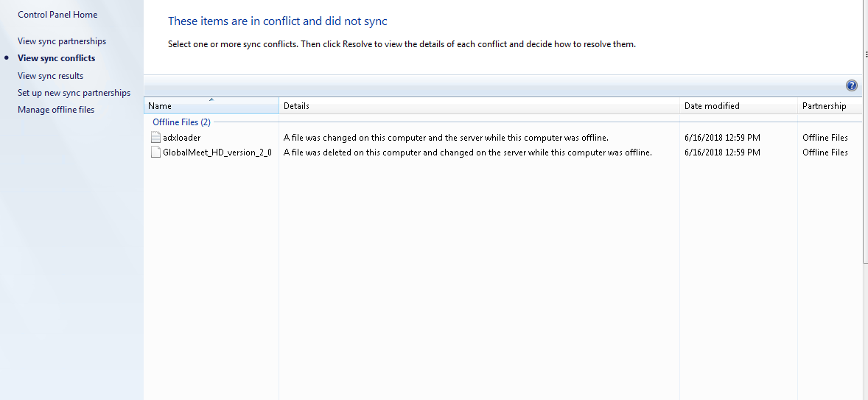868x400 pixels.
Task: Sort by Date modified column header
Action: [712, 106]
